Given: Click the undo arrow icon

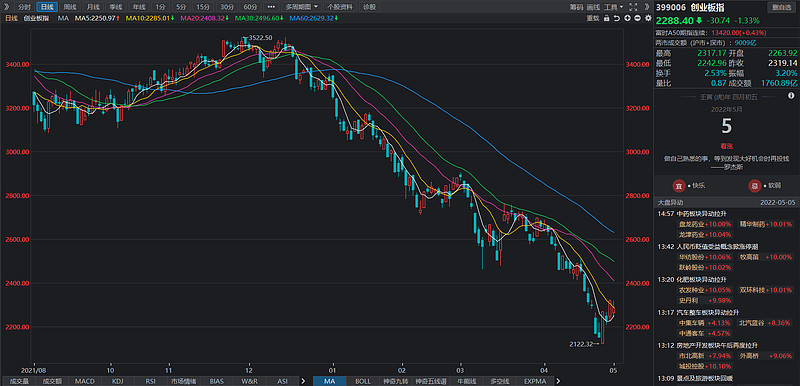Looking at the screenshot, I should pos(617,18).
